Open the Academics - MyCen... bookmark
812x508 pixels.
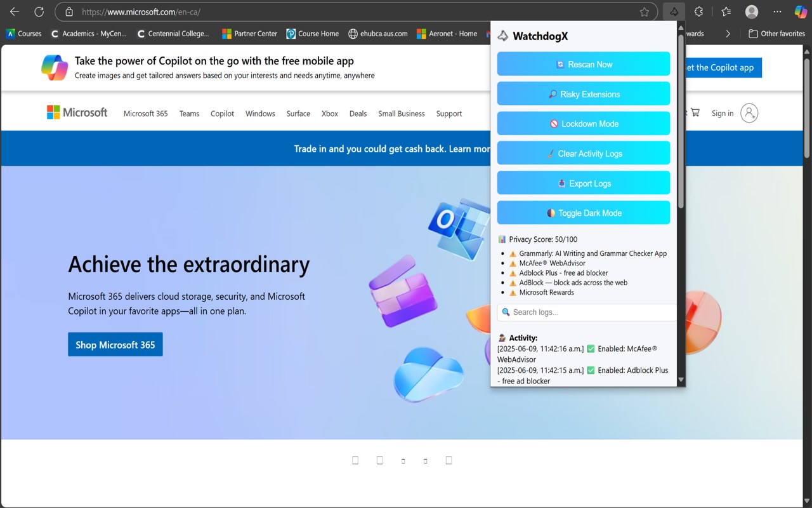coord(88,34)
